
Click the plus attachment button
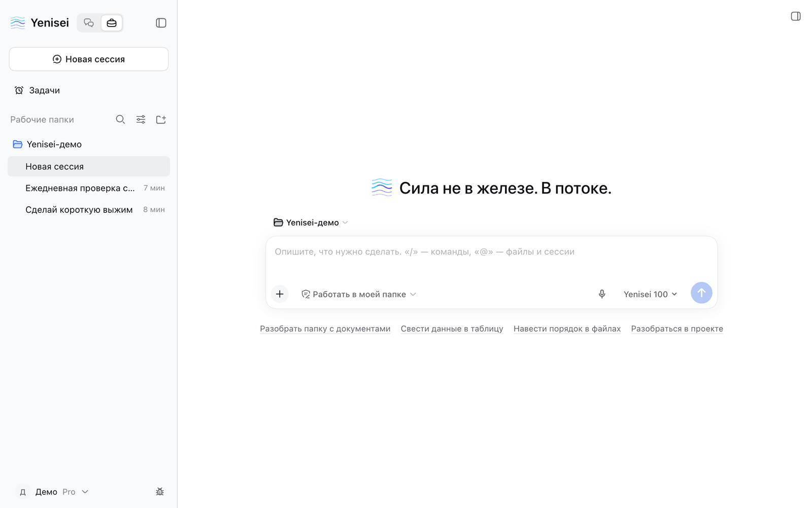[x=280, y=294]
